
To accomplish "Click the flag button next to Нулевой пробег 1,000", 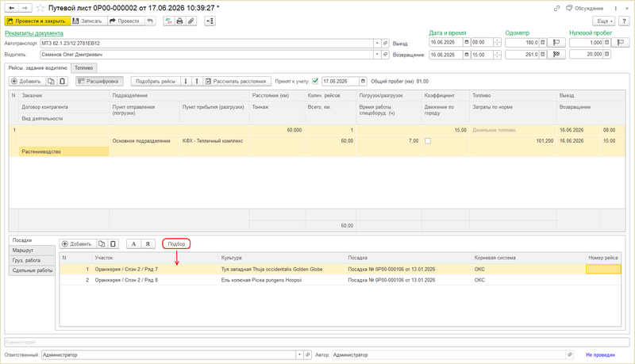I will pos(621,42).
